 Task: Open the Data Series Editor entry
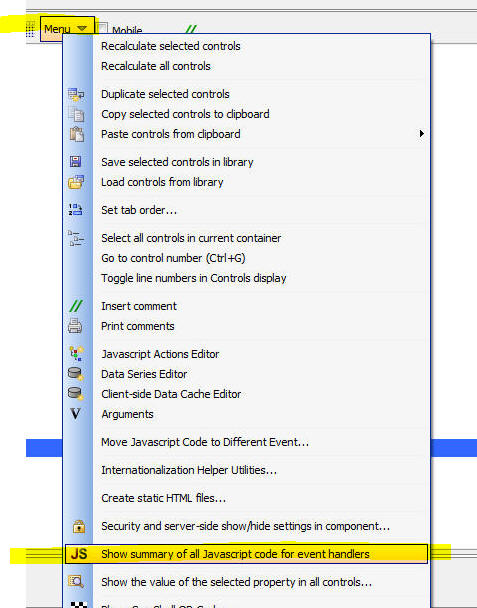144,374
